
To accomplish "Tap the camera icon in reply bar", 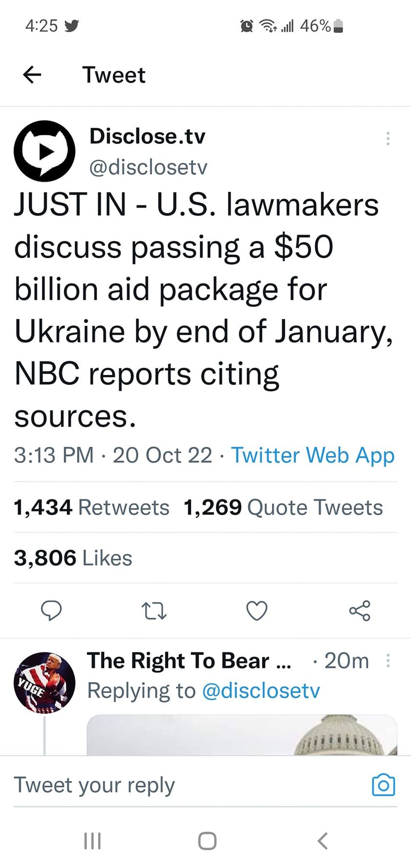I will (383, 785).
